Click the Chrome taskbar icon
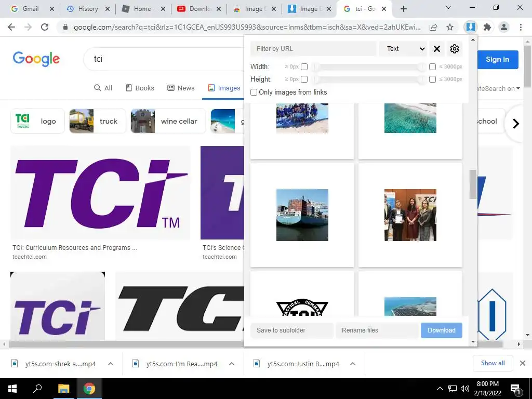This screenshot has height=399, width=532. click(89, 389)
